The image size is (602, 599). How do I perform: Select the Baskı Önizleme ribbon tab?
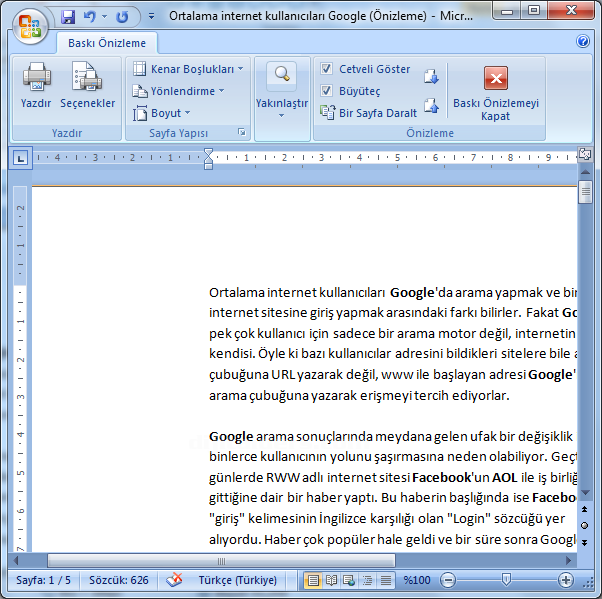107,43
